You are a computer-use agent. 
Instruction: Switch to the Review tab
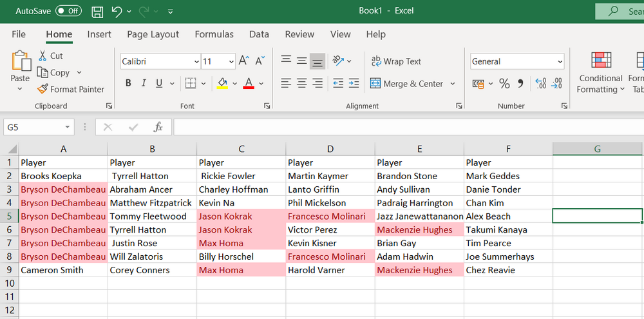[x=299, y=34]
